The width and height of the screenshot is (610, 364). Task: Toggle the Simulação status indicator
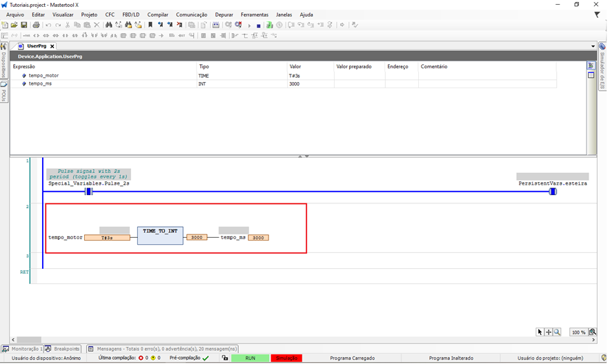click(x=286, y=358)
